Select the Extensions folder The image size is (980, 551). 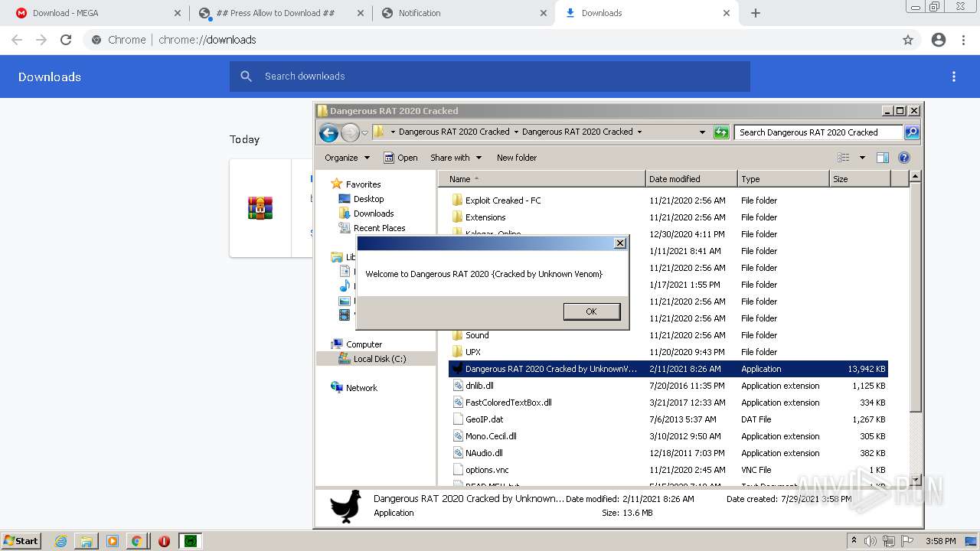(x=485, y=217)
